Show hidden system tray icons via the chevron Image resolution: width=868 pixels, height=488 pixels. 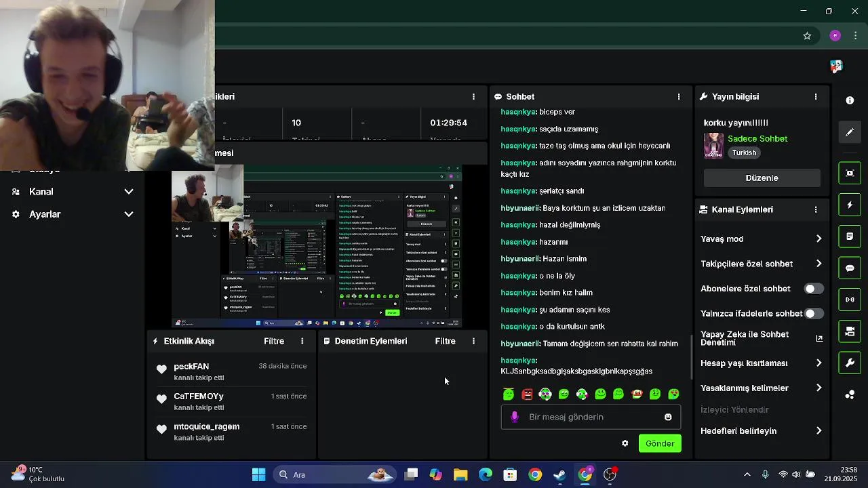[747, 474]
